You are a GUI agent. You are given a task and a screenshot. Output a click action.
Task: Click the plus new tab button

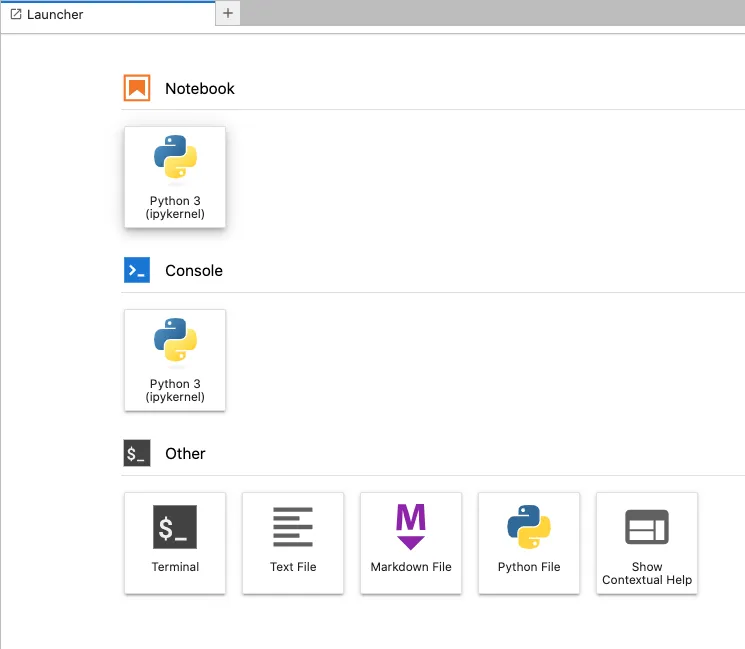(228, 13)
